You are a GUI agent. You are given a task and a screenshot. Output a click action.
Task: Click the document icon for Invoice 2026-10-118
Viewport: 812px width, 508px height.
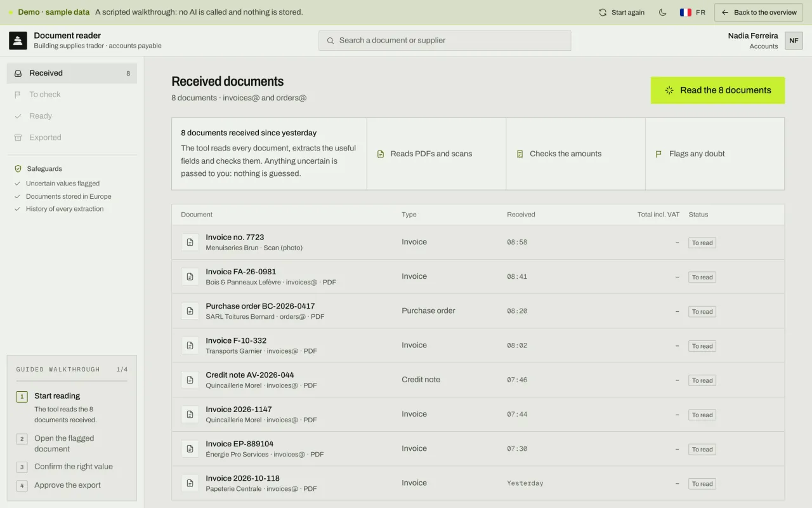(x=190, y=483)
